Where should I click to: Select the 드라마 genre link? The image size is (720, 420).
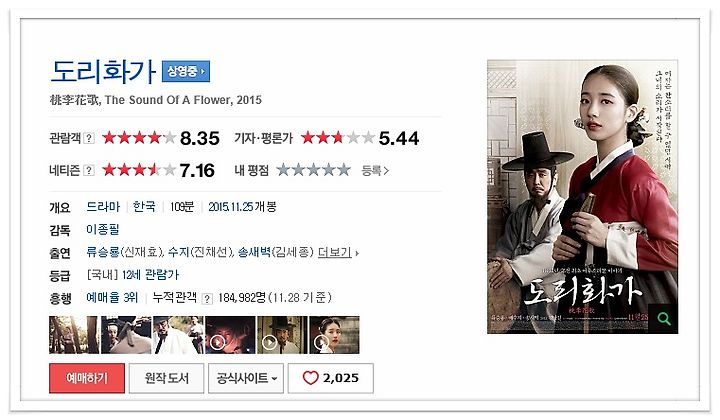103,207
